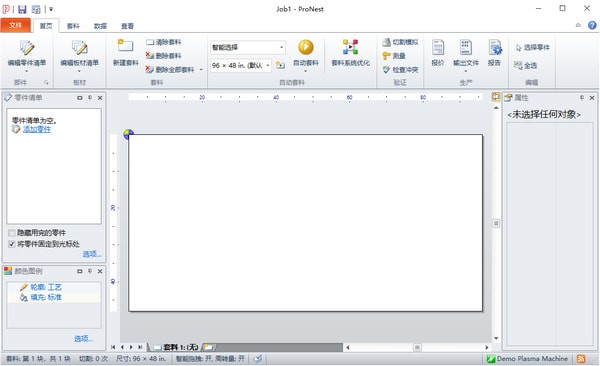The width and height of the screenshot is (600, 366).
Task: Click the New Nest icon
Action: [x=125, y=46]
